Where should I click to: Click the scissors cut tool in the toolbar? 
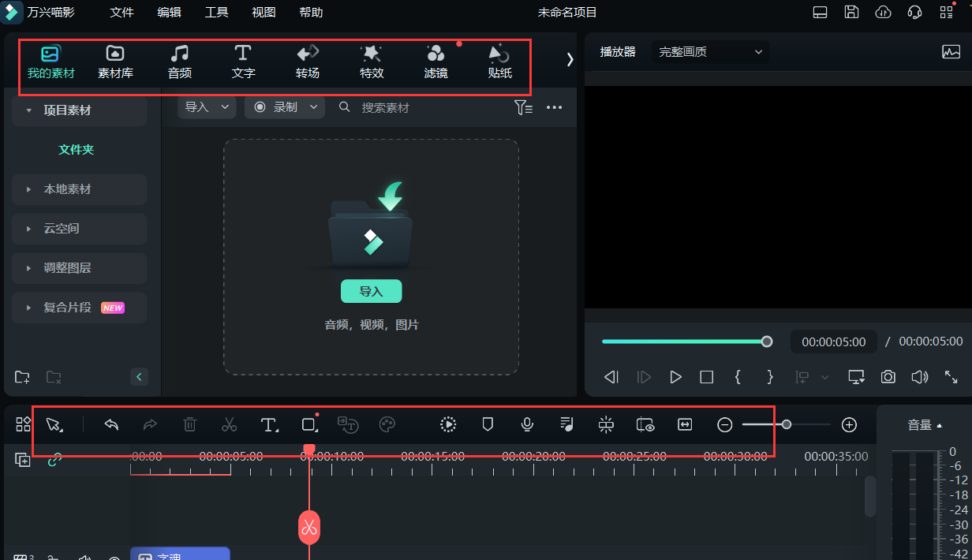coord(229,424)
